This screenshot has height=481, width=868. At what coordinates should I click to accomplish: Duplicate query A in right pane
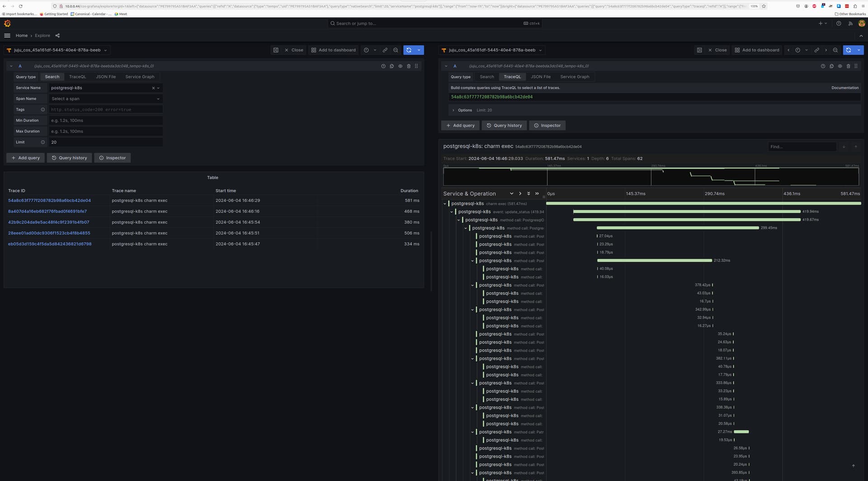click(x=831, y=66)
